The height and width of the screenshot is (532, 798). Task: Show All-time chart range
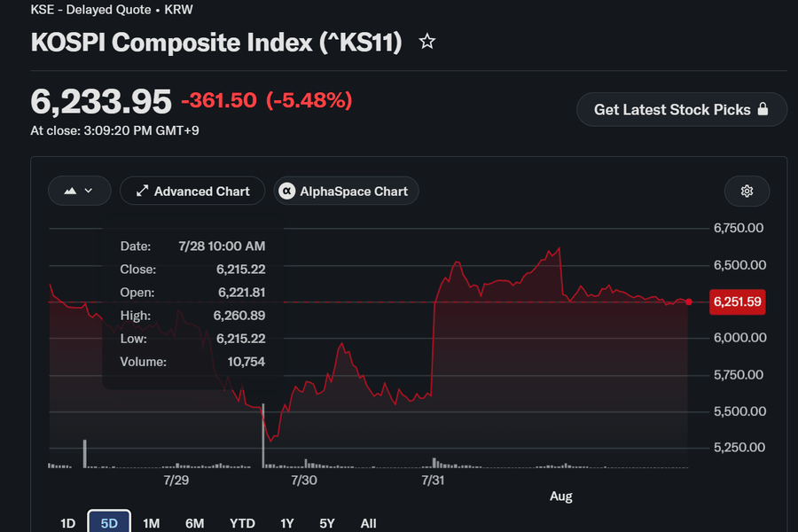pyautogui.click(x=368, y=523)
